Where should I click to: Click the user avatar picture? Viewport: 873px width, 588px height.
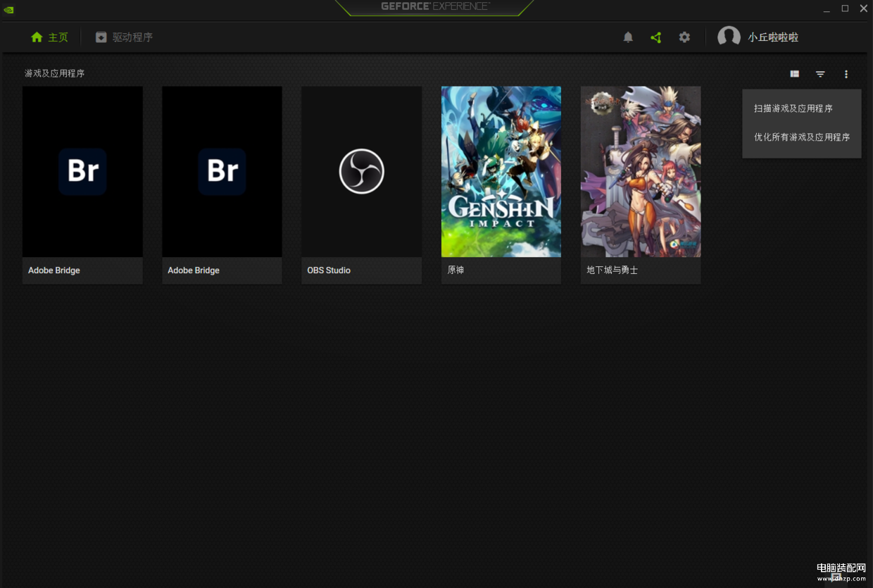pyautogui.click(x=729, y=37)
